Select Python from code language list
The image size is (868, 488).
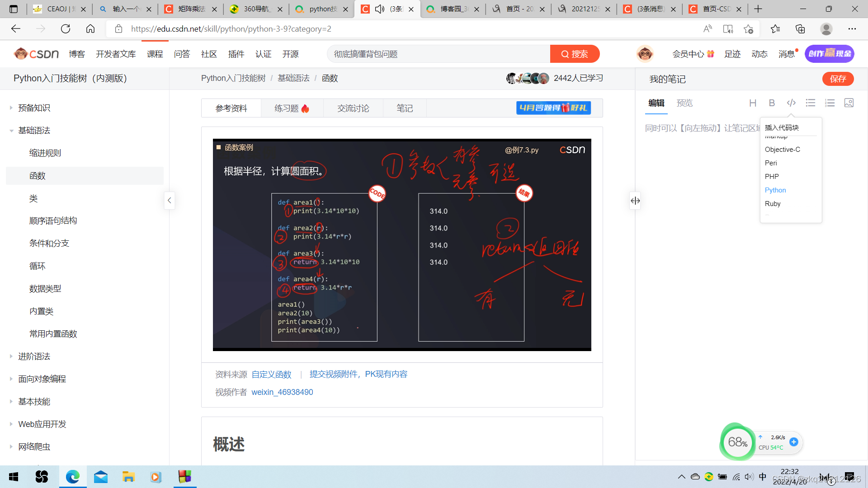pyautogui.click(x=775, y=190)
